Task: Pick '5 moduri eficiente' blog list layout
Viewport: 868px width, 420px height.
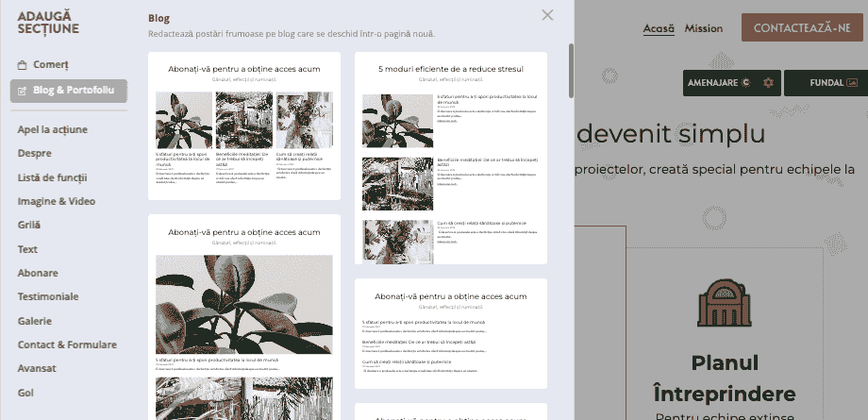Action: [451, 158]
